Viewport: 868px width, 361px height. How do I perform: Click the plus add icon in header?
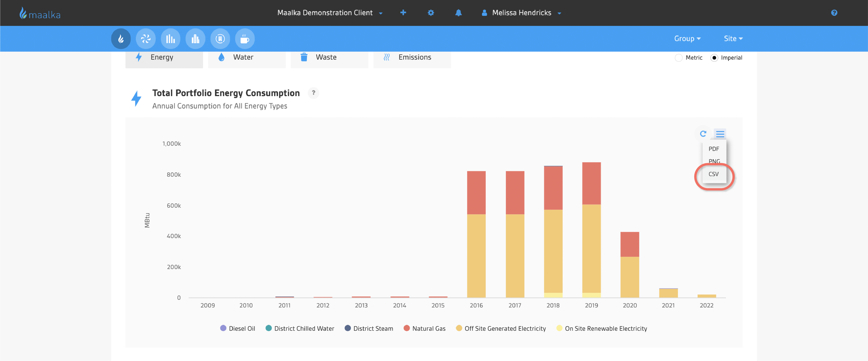tap(403, 13)
